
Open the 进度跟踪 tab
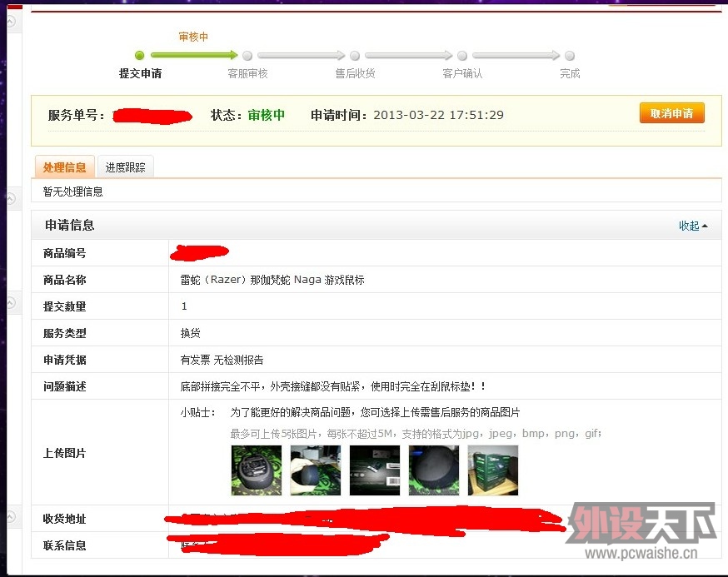click(x=125, y=167)
